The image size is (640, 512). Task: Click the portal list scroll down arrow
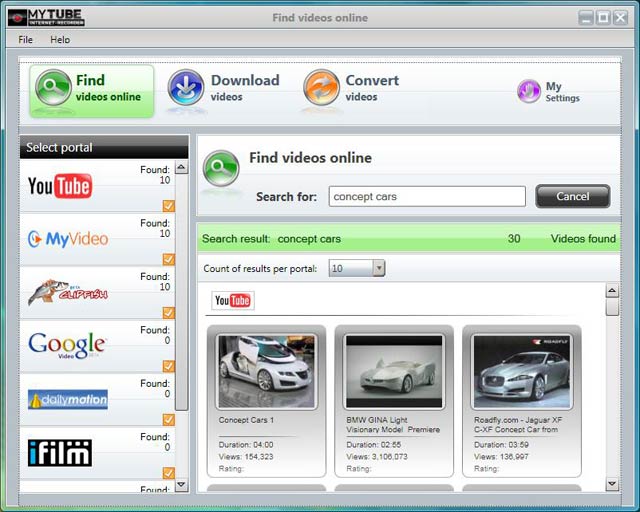(182, 485)
